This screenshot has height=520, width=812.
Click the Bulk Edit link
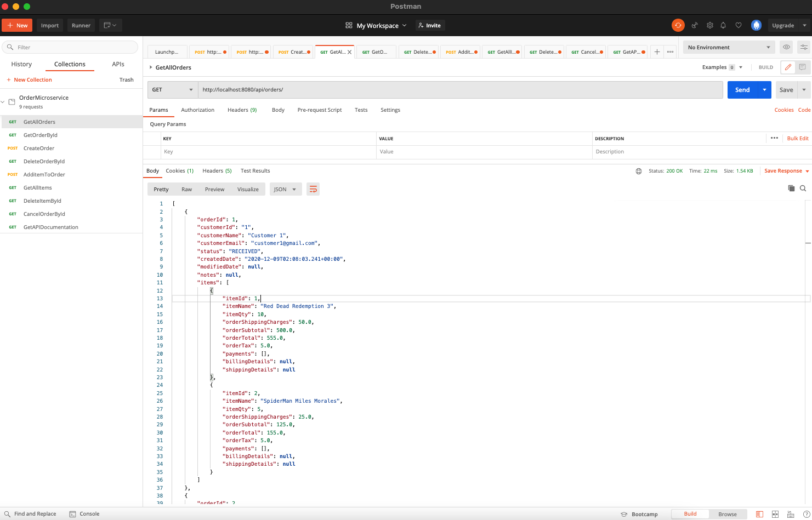(x=798, y=139)
